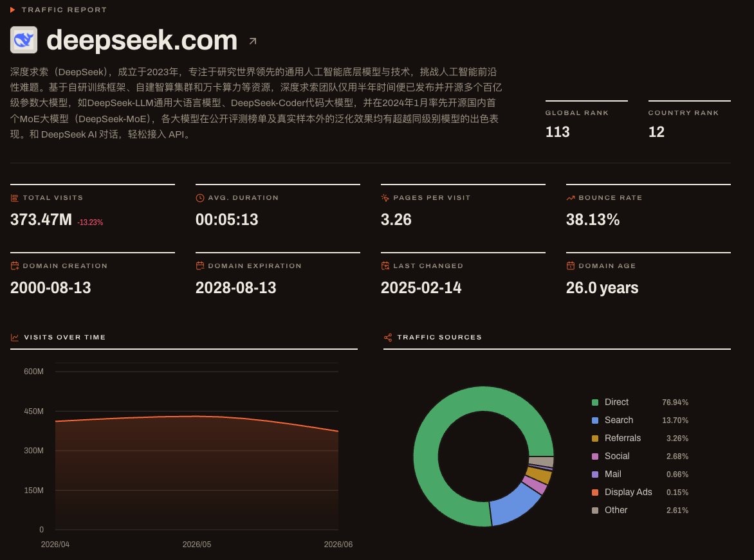Select the gray Other legend swatch
Image resolution: width=754 pixels, height=560 pixels.
(x=595, y=510)
